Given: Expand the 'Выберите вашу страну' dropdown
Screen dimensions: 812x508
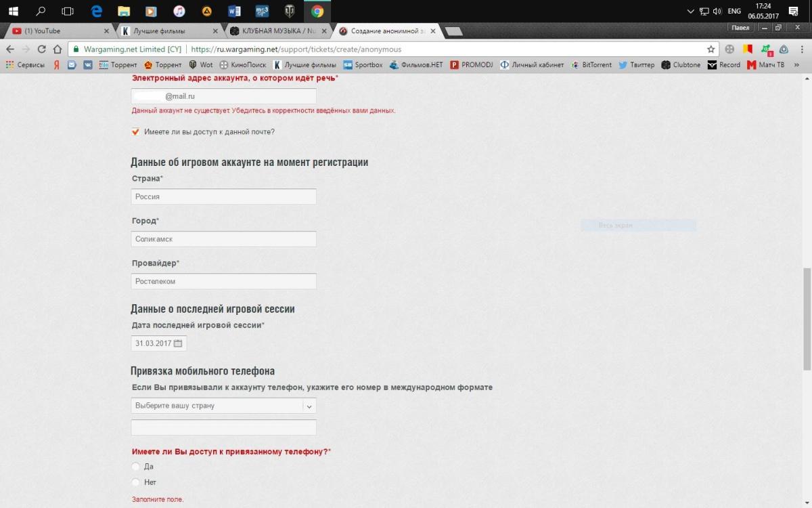Looking at the screenshot, I should (x=309, y=406).
